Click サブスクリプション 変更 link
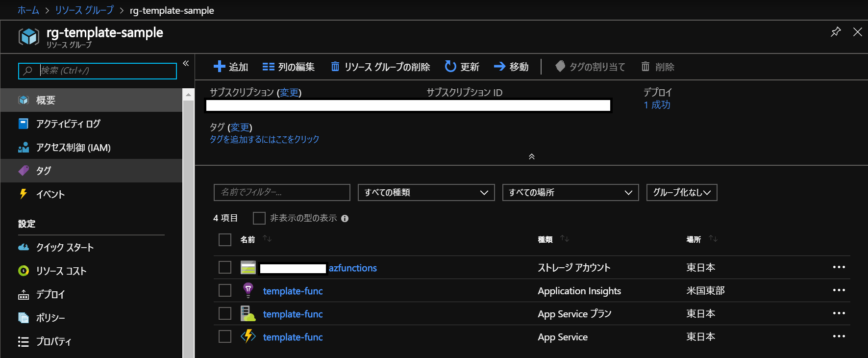Screen dimensions: 868x358 pos(289,93)
